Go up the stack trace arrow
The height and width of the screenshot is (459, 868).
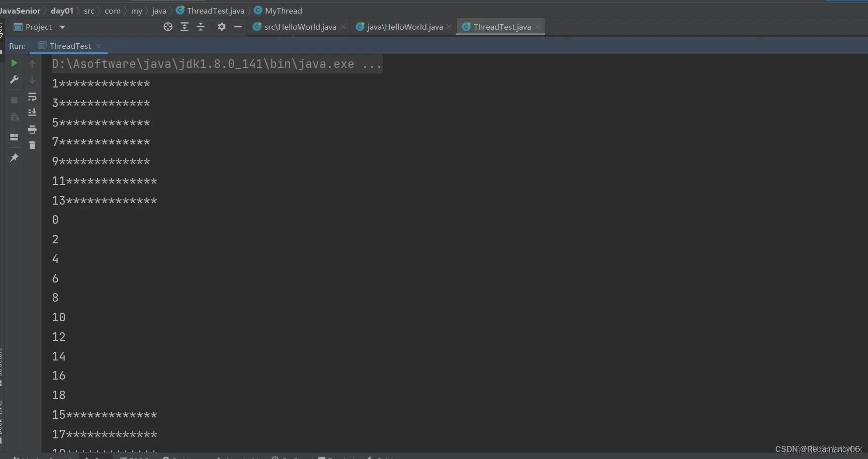point(32,64)
